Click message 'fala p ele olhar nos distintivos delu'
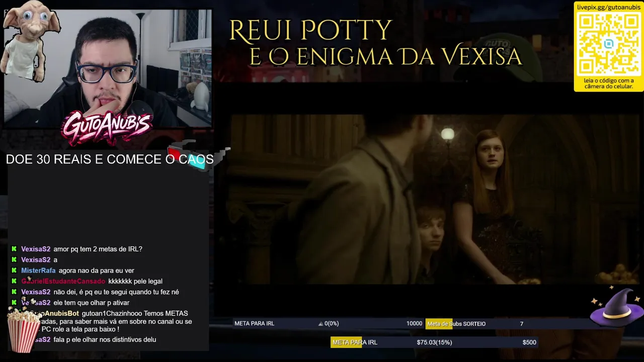This screenshot has width=644, height=362. pos(105,339)
